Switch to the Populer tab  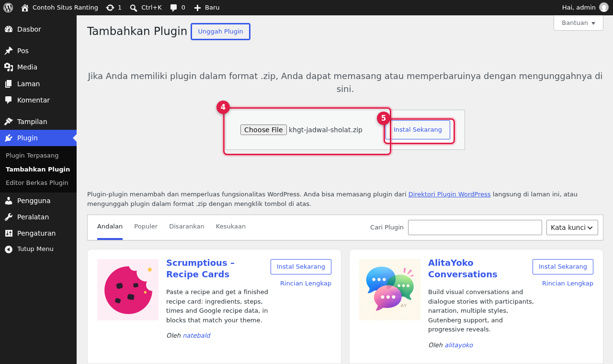pos(146,227)
